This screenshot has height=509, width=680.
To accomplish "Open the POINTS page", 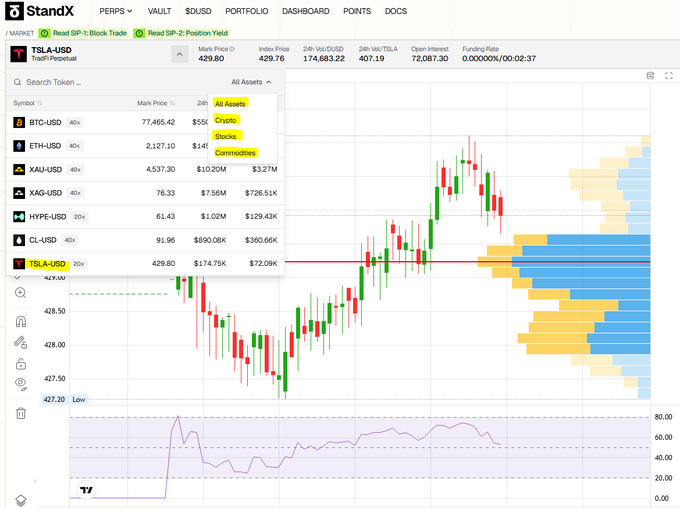I will pyautogui.click(x=357, y=11).
